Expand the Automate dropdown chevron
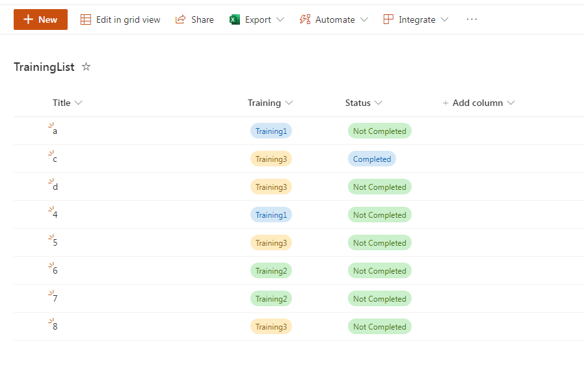 click(364, 20)
